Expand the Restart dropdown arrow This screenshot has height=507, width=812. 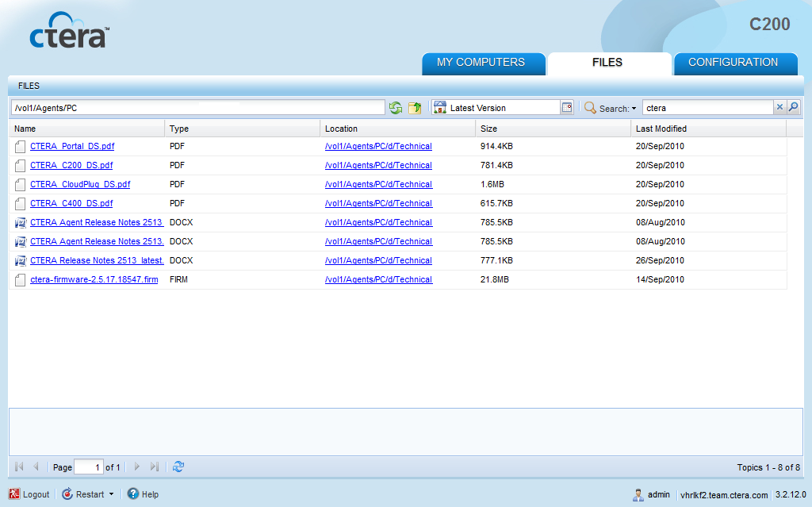[x=111, y=494]
